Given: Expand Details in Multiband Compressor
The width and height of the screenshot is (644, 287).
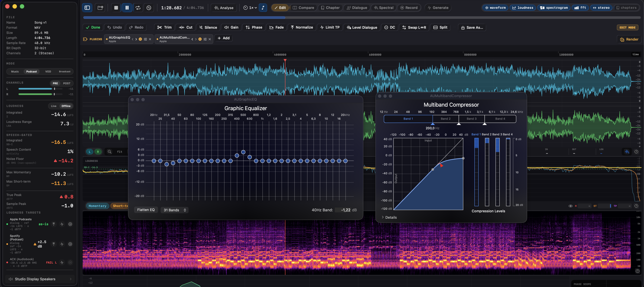Looking at the screenshot, I should pyautogui.click(x=389, y=217).
